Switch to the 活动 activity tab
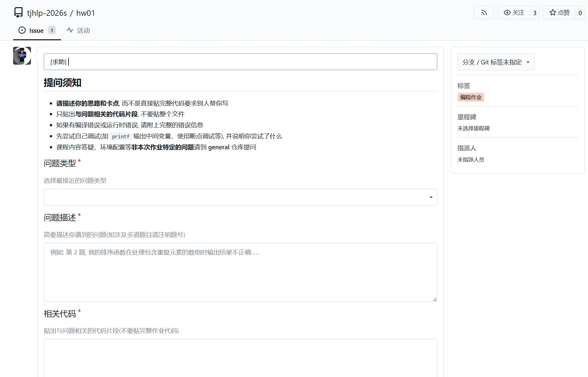This screenshot has height=377, width=588. [78, 30]
